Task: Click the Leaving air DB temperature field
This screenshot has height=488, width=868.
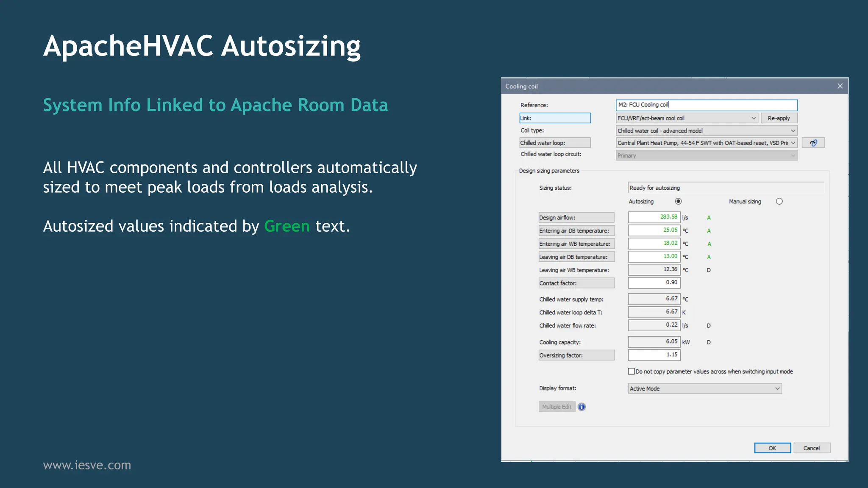Action: pyautogui.click(x=654, y=257)
